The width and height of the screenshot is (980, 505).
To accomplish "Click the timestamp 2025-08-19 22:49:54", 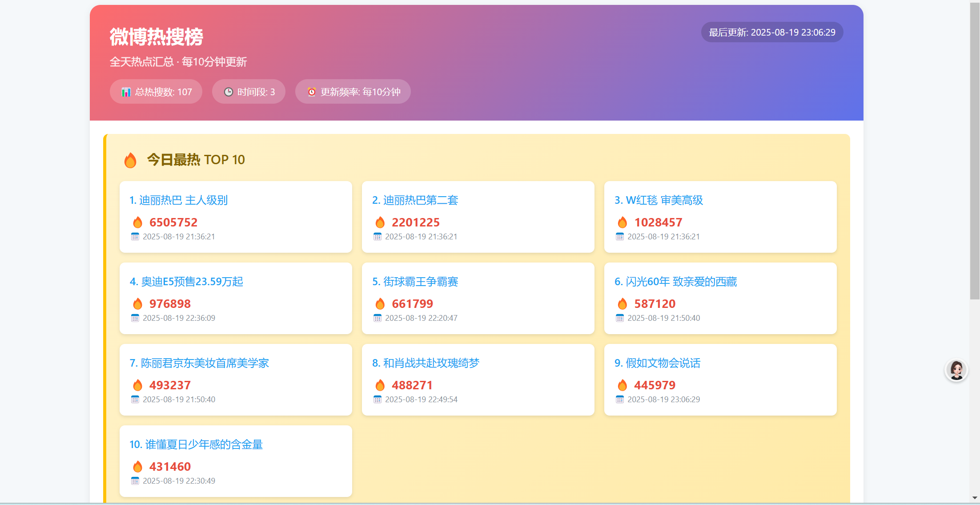I will click(x=421, y=400).
